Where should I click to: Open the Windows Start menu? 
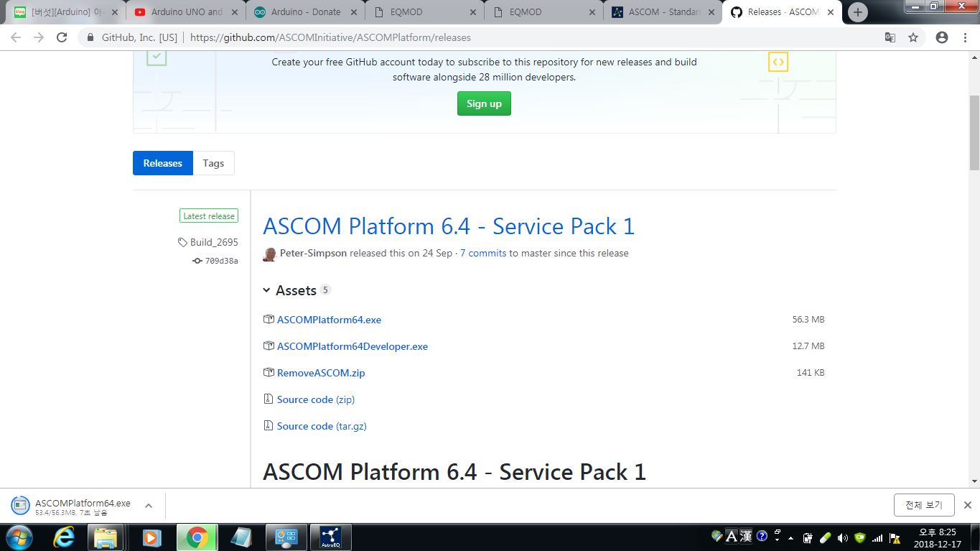18,537
